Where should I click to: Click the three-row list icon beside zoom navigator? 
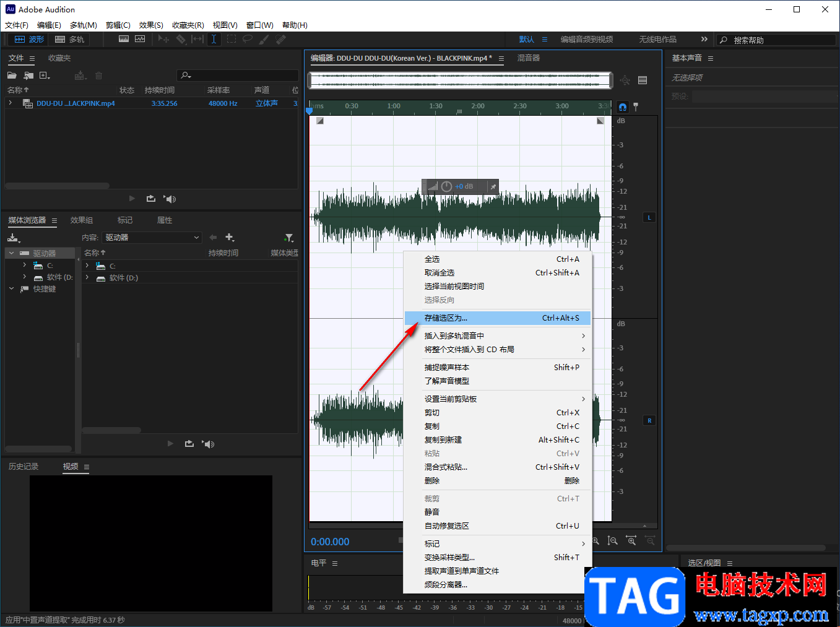(x=643, y=80)
